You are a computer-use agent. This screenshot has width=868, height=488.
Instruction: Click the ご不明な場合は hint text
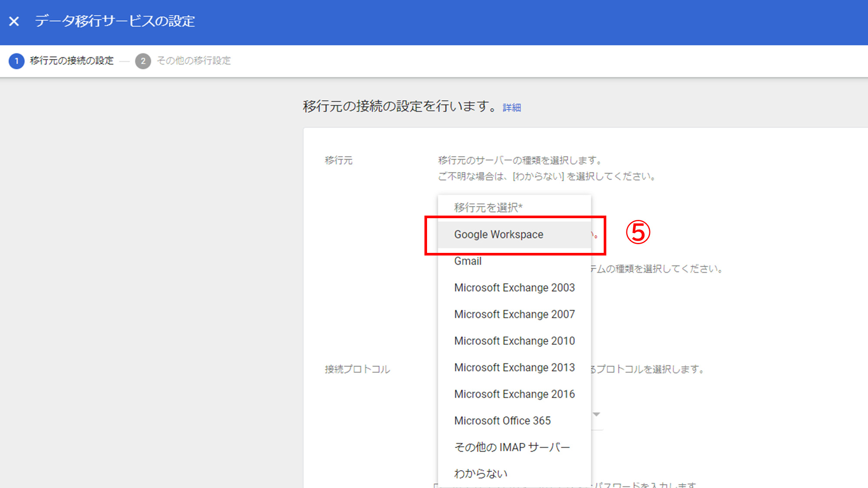tap(547, 177)
